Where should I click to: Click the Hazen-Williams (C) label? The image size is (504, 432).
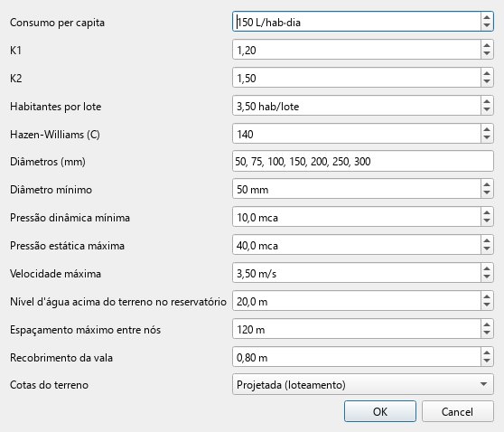(x=55, y=134)
